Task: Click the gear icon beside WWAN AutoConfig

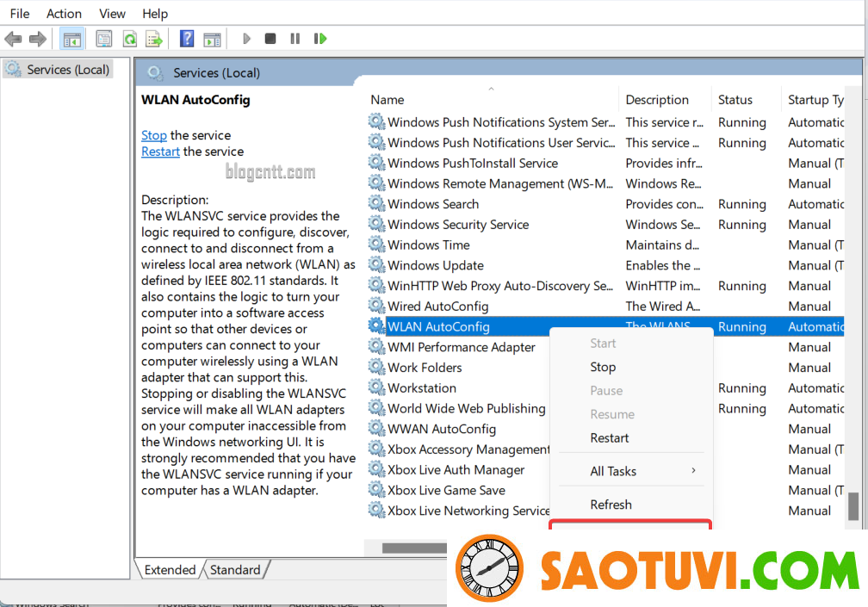Action: [377, 429]
